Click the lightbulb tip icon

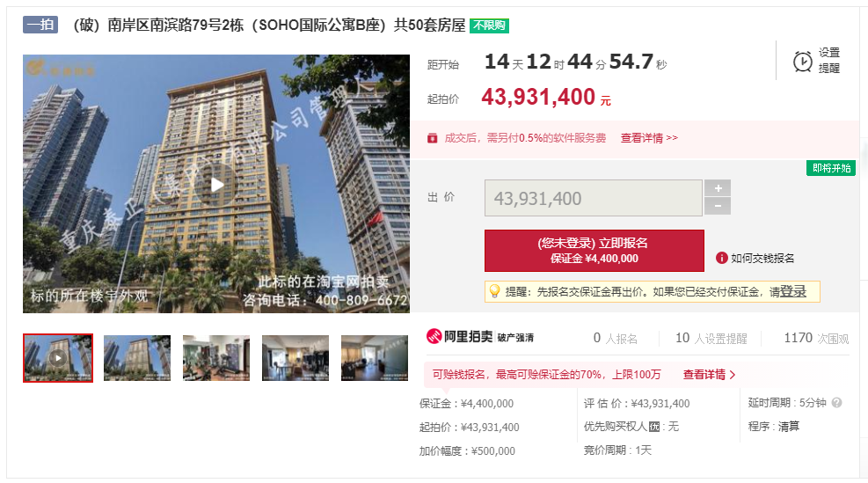494,291
